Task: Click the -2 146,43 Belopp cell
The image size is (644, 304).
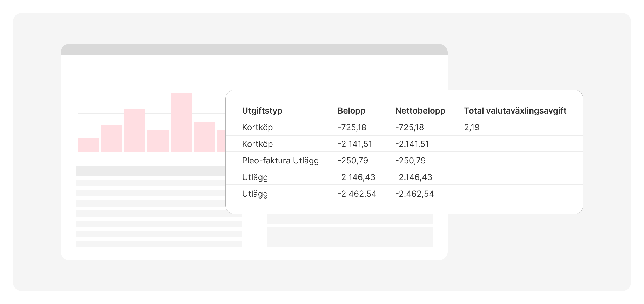Action: [356, 177]
